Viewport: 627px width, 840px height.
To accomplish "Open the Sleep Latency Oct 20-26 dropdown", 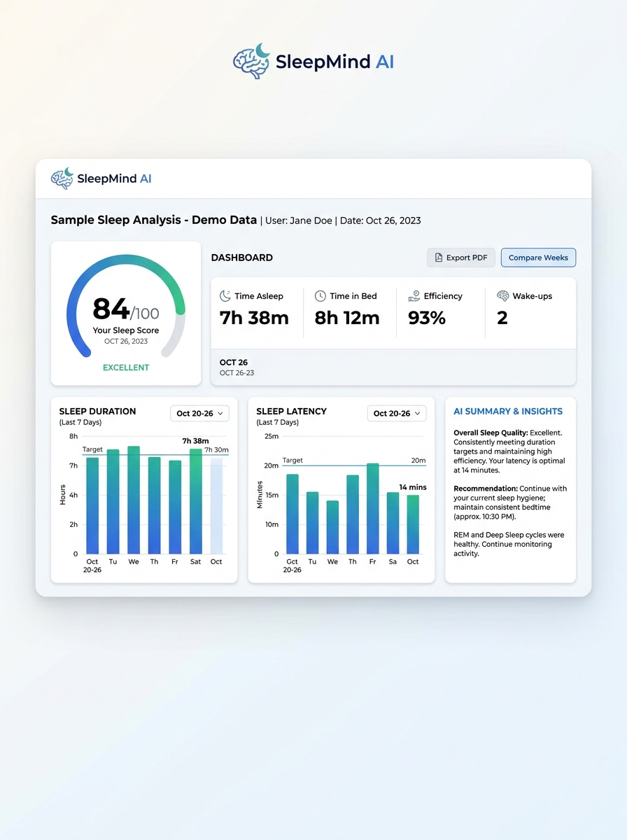I will click(x=397, y=414).
